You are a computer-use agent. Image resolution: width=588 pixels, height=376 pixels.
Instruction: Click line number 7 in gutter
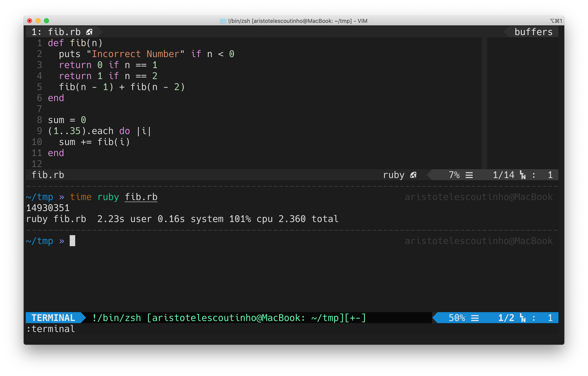click(39, 109)
